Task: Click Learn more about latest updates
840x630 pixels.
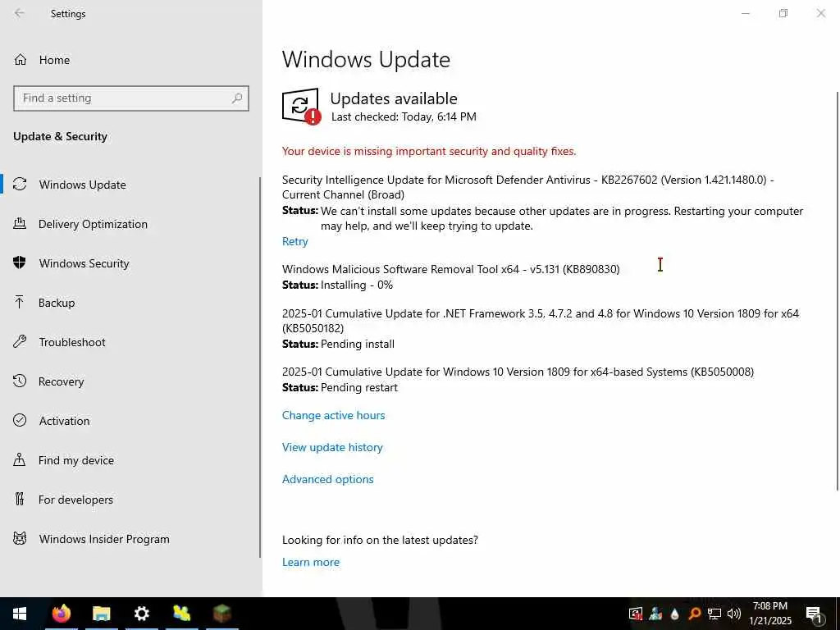Action: [311, 562]
